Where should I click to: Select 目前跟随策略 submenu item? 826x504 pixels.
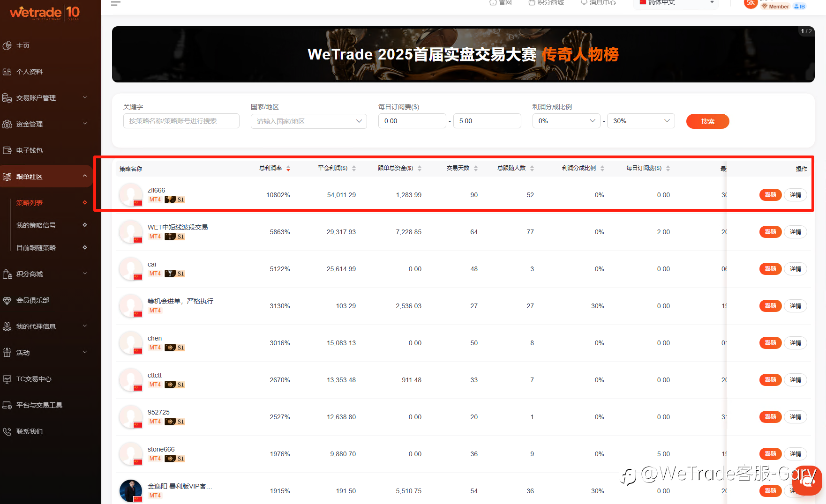click(x=36, y=248)
